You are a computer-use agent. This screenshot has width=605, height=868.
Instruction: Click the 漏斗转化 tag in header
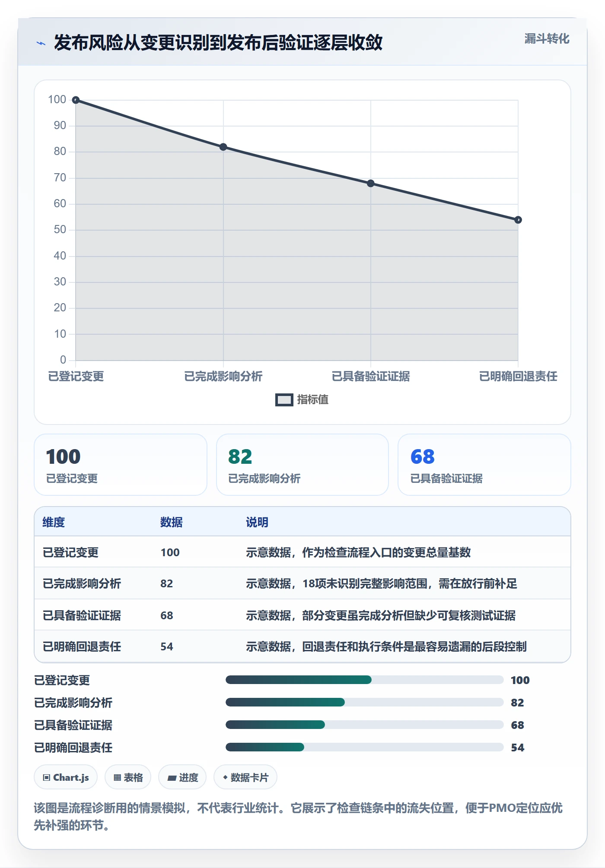coord(547,39)
